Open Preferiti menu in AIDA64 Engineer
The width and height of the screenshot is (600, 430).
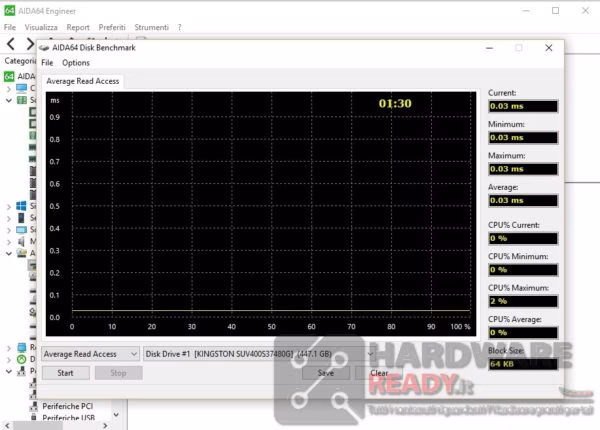tap(112, 27)
